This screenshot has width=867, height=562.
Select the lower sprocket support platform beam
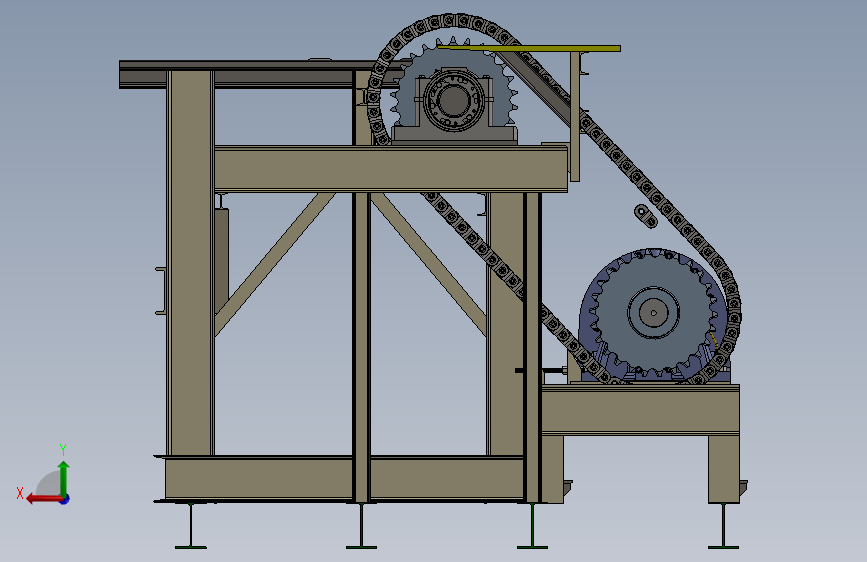[x=640, y=410]
